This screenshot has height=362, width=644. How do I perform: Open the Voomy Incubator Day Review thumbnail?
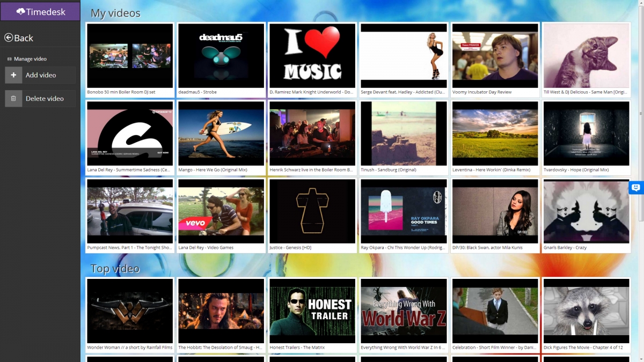point(495,56)
